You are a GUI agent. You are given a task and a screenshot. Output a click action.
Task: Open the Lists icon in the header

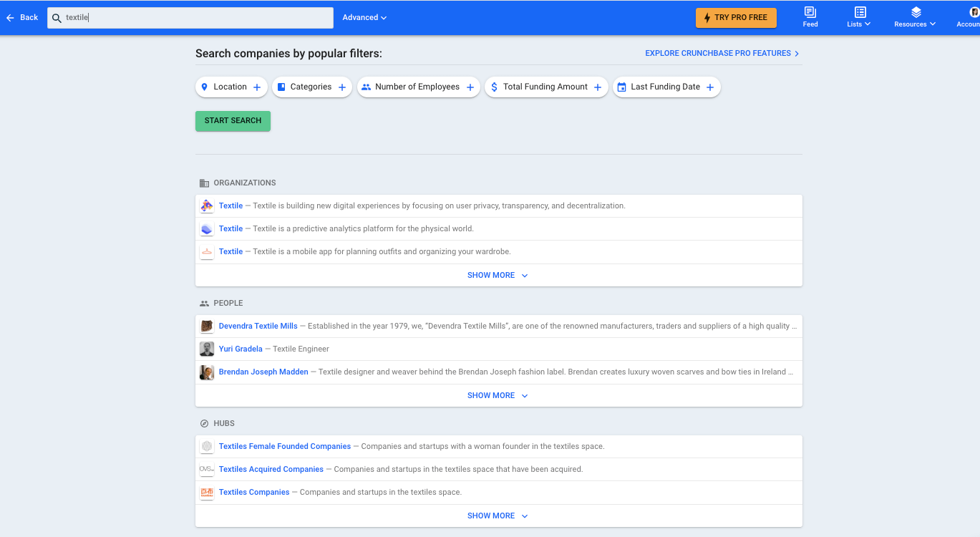tap(860, 12)
